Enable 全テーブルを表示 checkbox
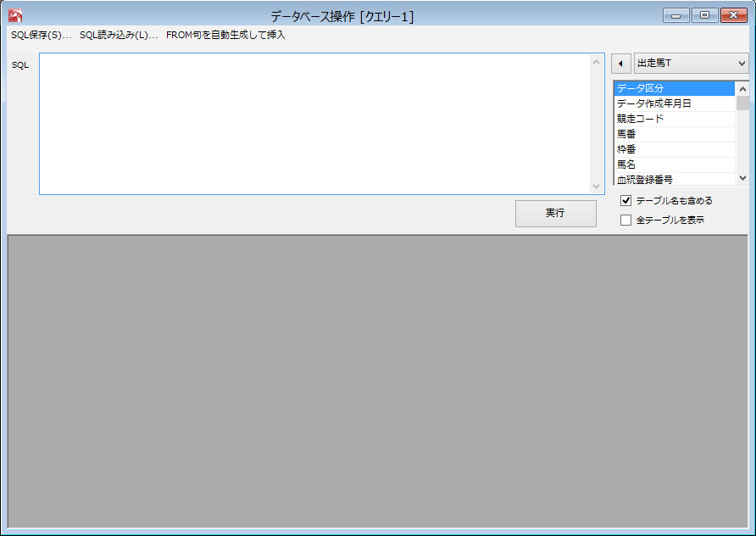Image resolution: width=756 pixels, height=536 pixels. (x=625, y=220)
